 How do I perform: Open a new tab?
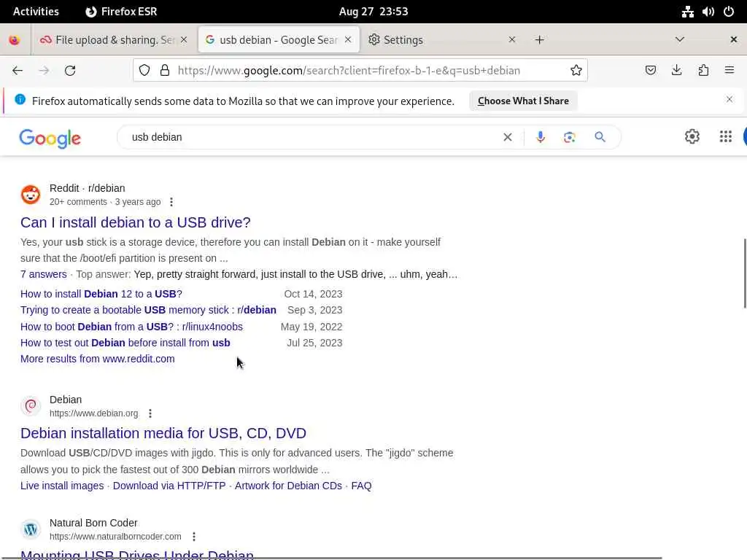539,40
